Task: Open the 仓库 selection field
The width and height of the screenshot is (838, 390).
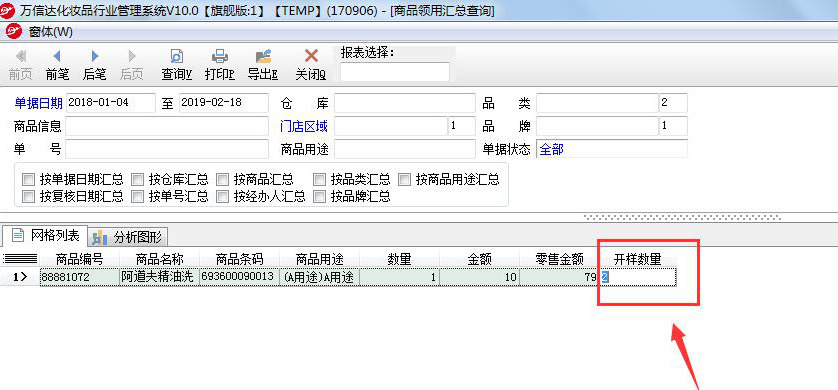Action: point(405,103)
